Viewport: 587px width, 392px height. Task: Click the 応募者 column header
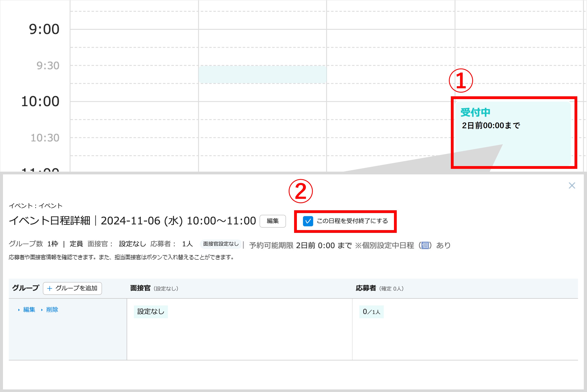tap(366, 288)
